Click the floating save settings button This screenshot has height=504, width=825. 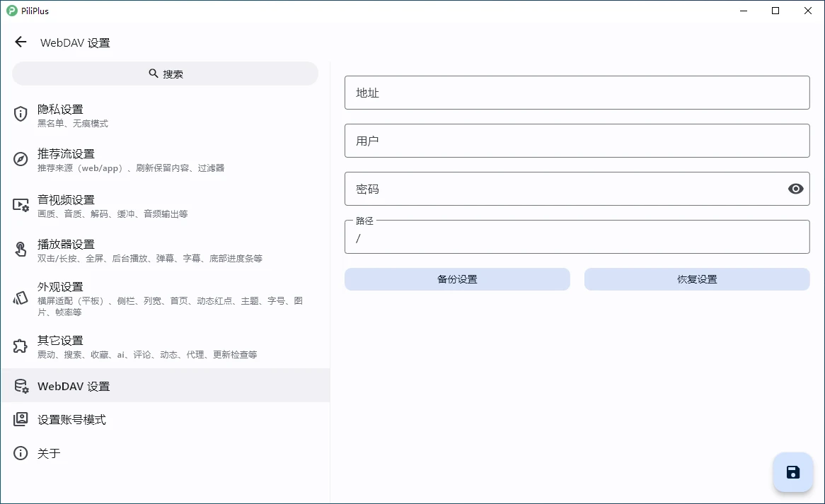coord(792,471)
